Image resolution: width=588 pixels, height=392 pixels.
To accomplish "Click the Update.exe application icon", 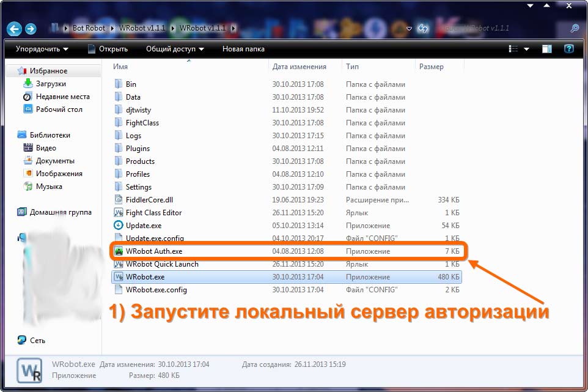I will pyautogui.click(x=119, y=225).
